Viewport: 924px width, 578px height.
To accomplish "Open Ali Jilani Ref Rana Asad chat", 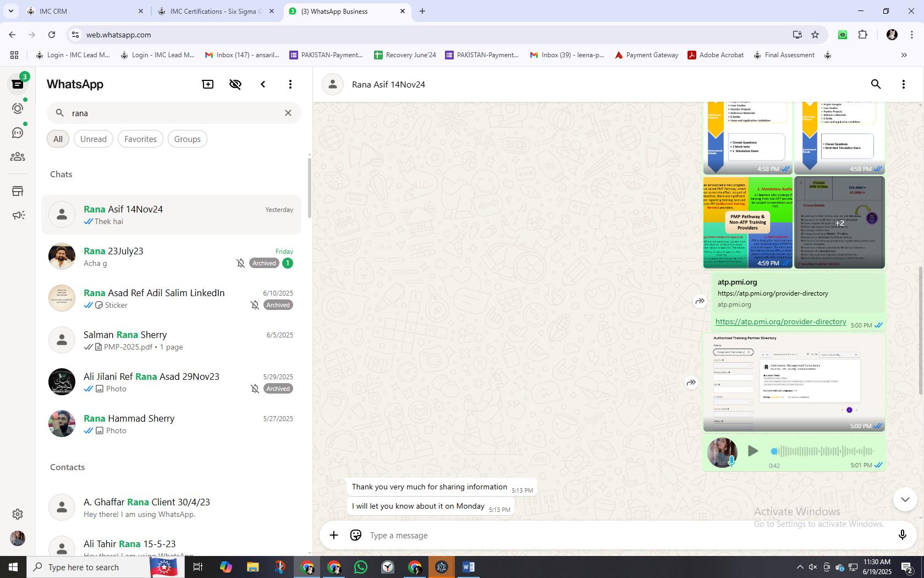I will pyautogui.click(x=171, y=382).
